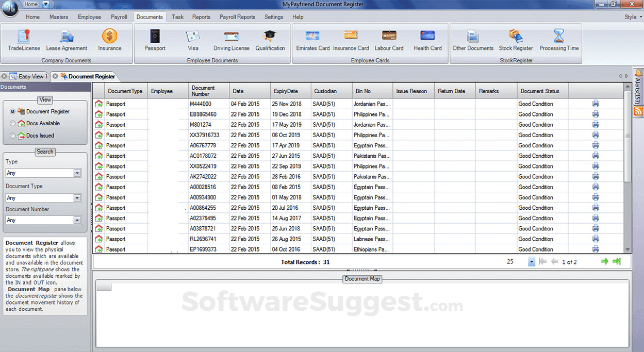Click print icon for document M444000
Image resolution: width=644 pixels, height=352 pixels.
pos(596,104)
